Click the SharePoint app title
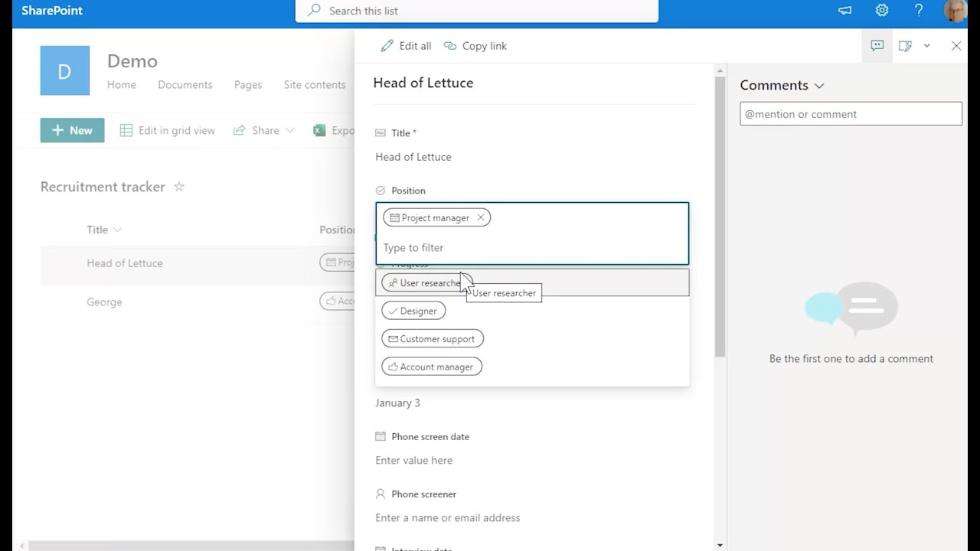 pyautogui.click(x=52, y=11)
